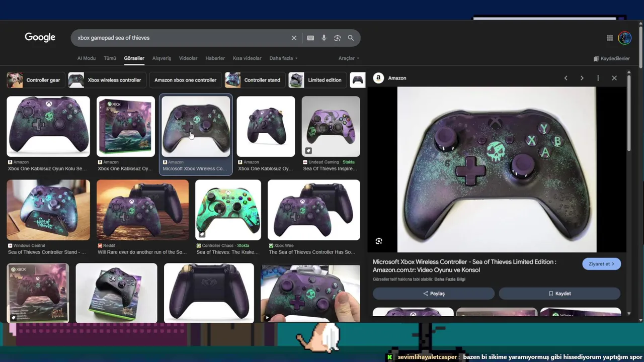
Task: Click the Paylaş share button
Action: click(434, 294)
